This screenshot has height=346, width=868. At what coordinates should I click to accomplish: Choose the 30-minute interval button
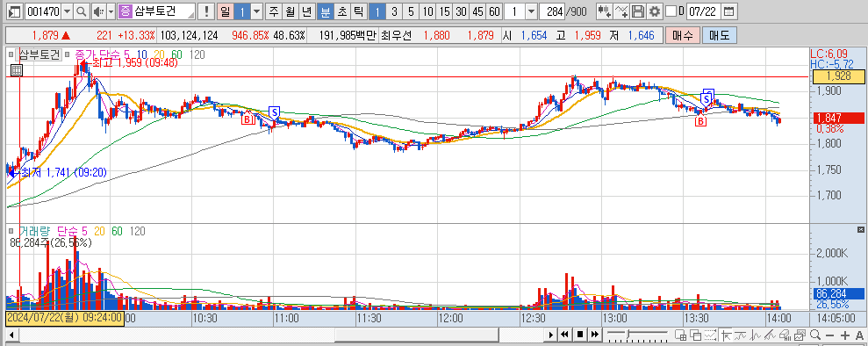pyautogui.click(x=461, y=11)
